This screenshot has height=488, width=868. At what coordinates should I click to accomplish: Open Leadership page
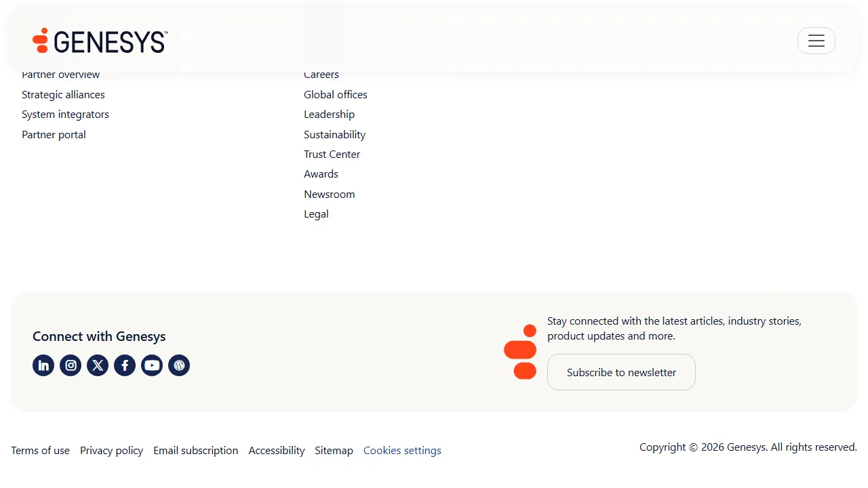point(329,114)
